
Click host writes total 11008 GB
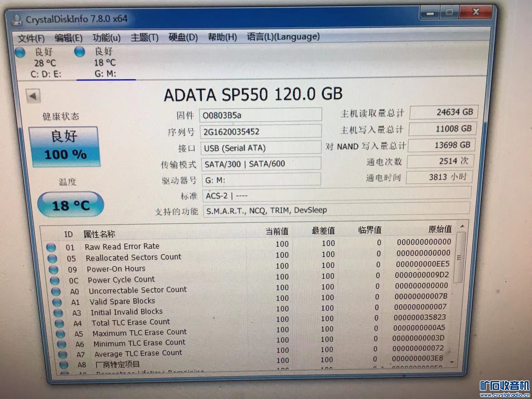pyautogui.click(x=443, y=129)
